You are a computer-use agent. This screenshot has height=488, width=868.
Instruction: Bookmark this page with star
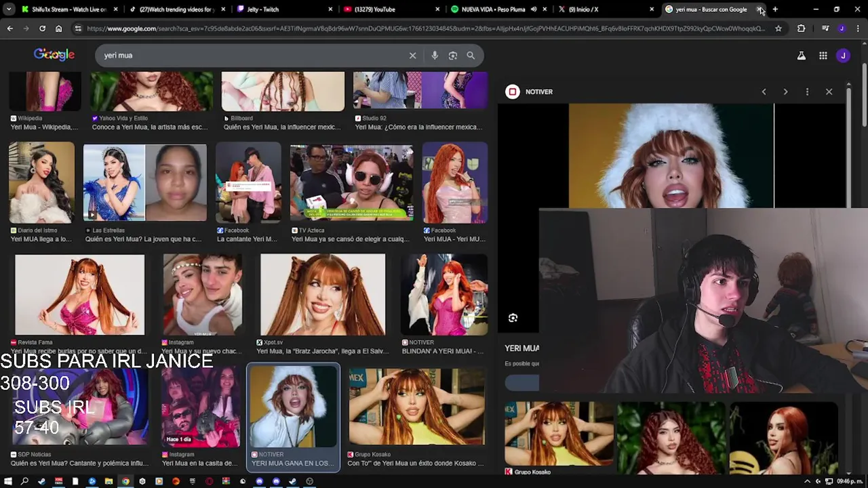tap(778, 28)
